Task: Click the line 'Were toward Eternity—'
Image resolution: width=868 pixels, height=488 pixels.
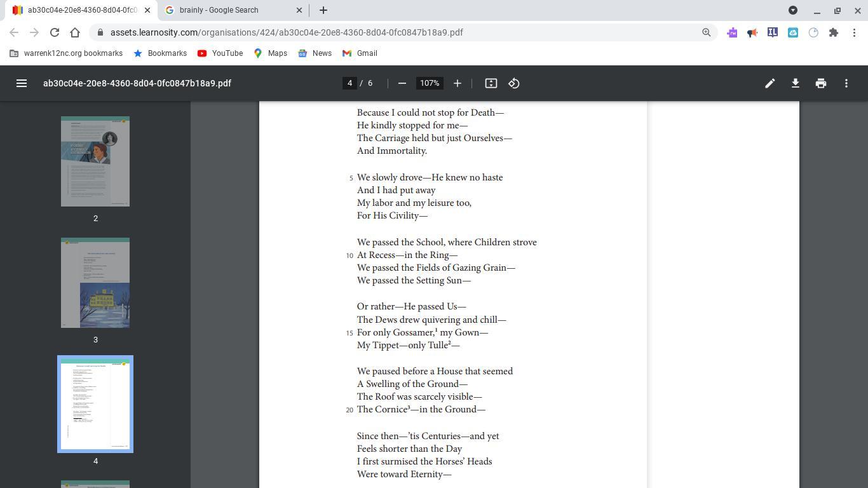Action: [404, 474]
